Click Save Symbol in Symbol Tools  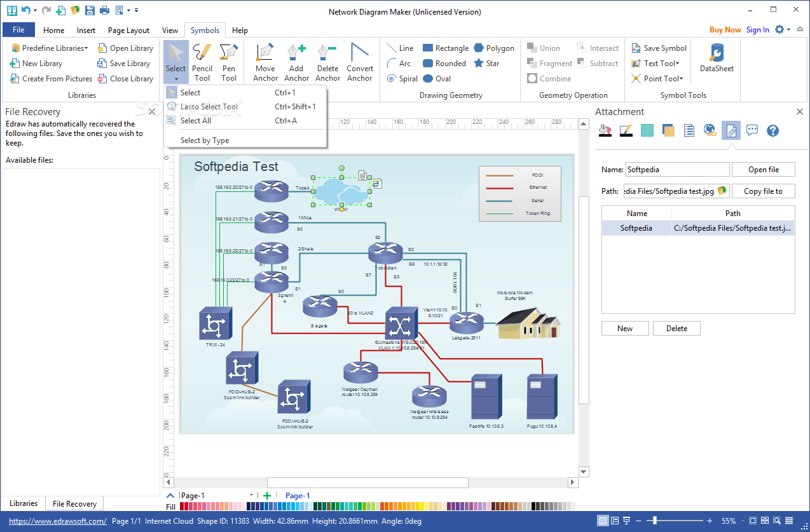(659, 48)
